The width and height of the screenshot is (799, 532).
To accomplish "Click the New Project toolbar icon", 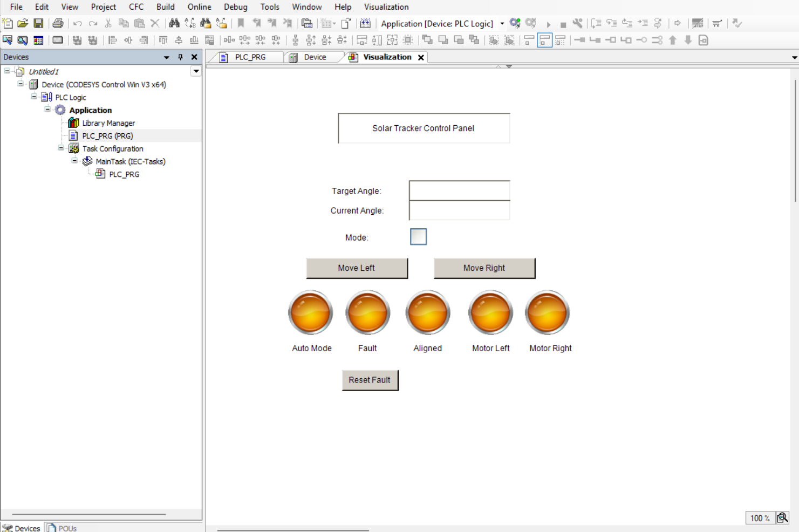I will pos(8,23).
